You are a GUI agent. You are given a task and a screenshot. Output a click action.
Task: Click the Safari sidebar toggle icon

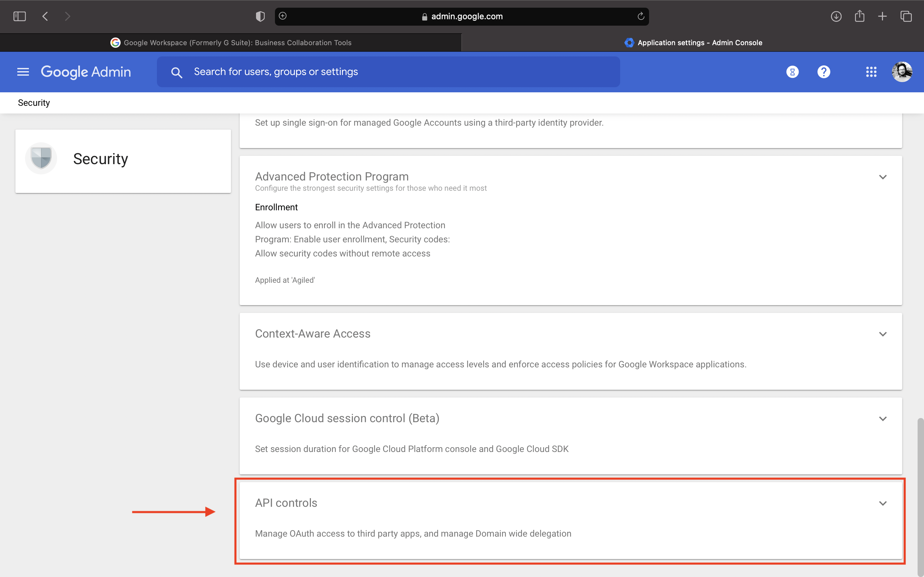20,16
